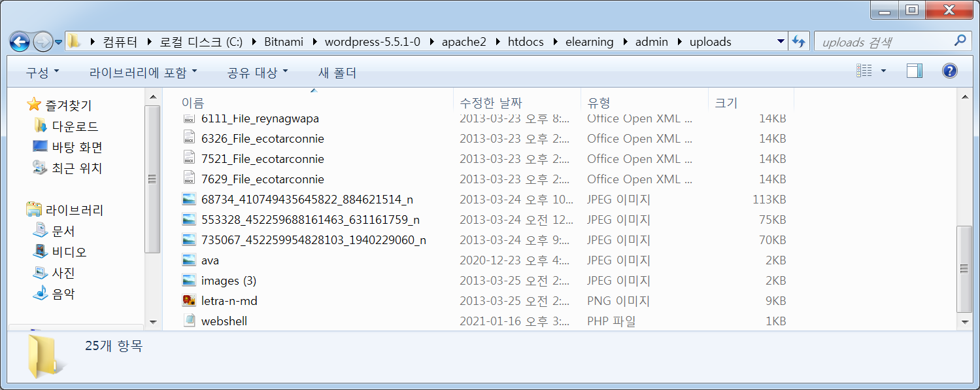Open Help with the question mark icon
The height and width of the screenshot is (390, 980).
pyautogui.click(x=950, y=71)
